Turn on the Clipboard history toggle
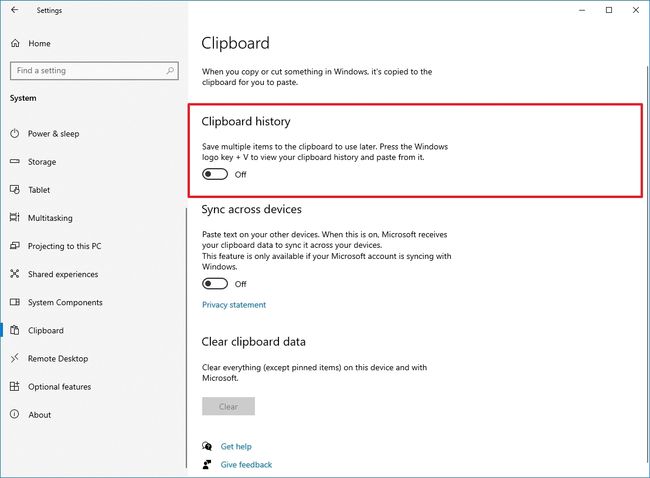 (x=215, y=174)
